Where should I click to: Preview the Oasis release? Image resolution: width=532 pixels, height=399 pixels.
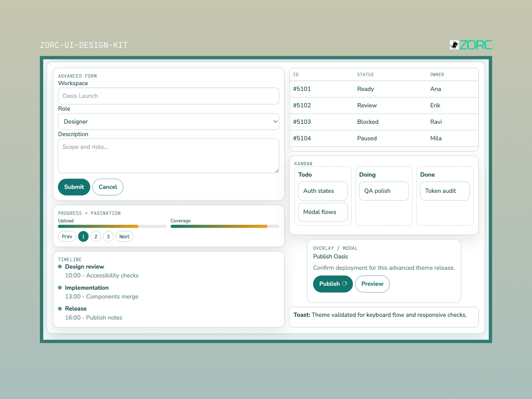(x=372, y=284)
